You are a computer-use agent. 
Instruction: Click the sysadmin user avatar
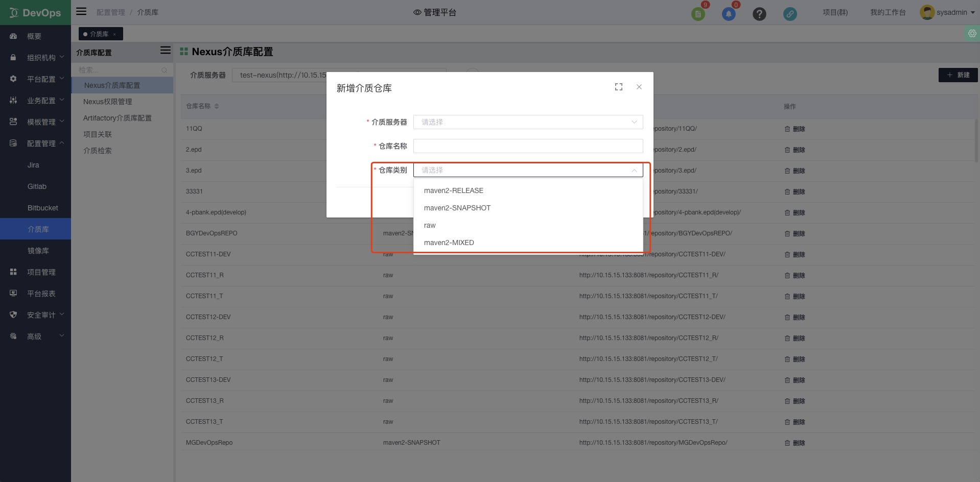tap(927, 12)
